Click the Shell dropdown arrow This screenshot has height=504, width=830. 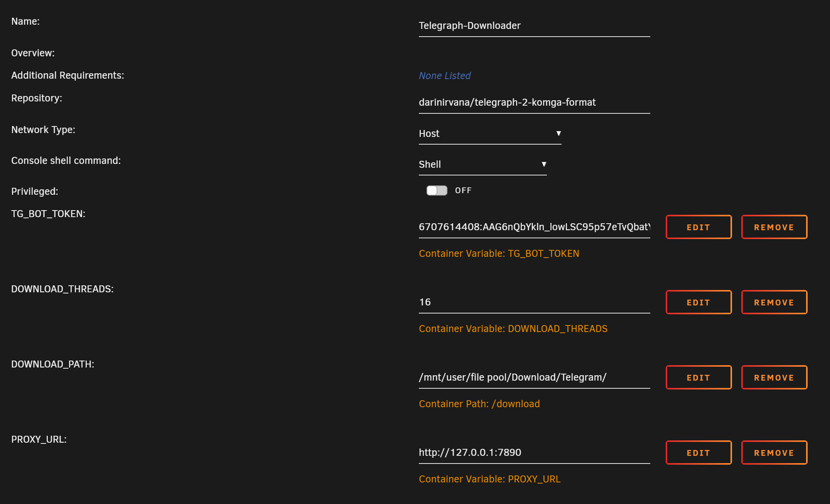[544, 164]
